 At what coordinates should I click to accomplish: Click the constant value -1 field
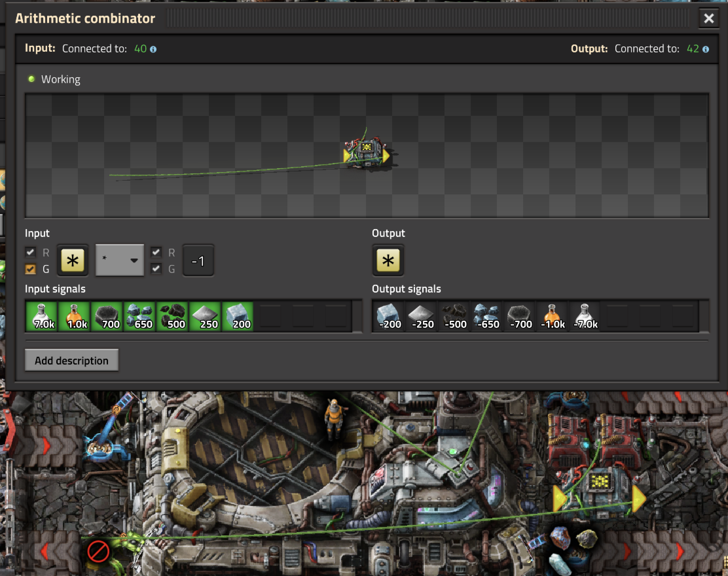[198, 261]
